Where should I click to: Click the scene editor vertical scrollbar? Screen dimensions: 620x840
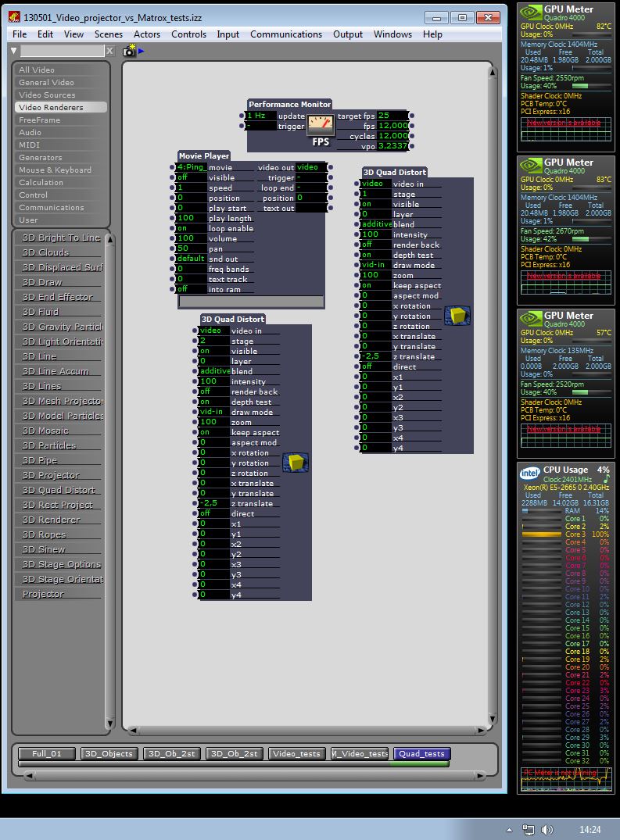click(492, 397)
